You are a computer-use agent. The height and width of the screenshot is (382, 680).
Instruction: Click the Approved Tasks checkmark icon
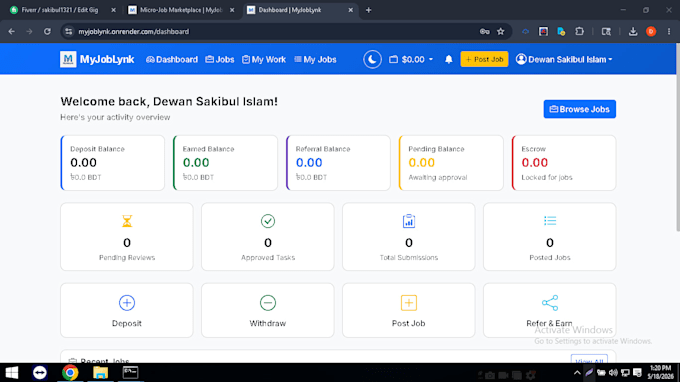pos(268,221)
